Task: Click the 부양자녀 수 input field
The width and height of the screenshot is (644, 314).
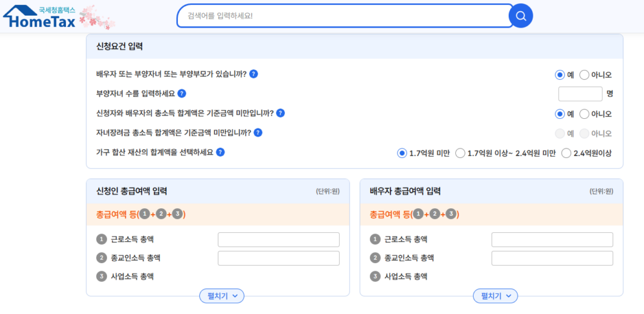Action: point(580,94)
